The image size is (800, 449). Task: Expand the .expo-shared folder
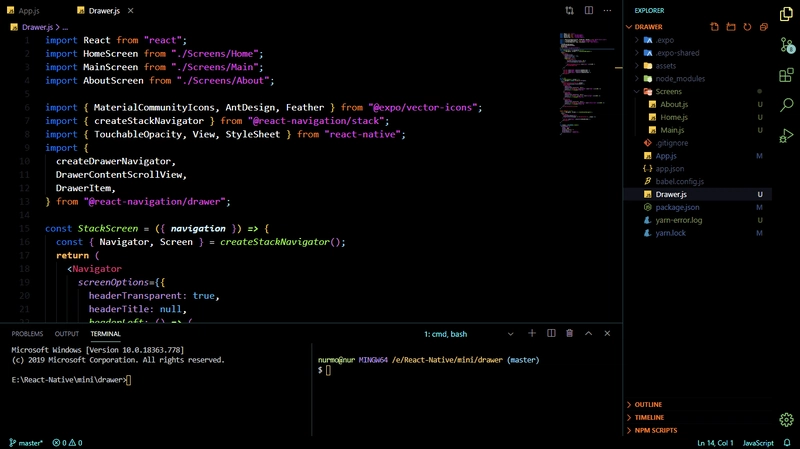[x=677, y=53]
